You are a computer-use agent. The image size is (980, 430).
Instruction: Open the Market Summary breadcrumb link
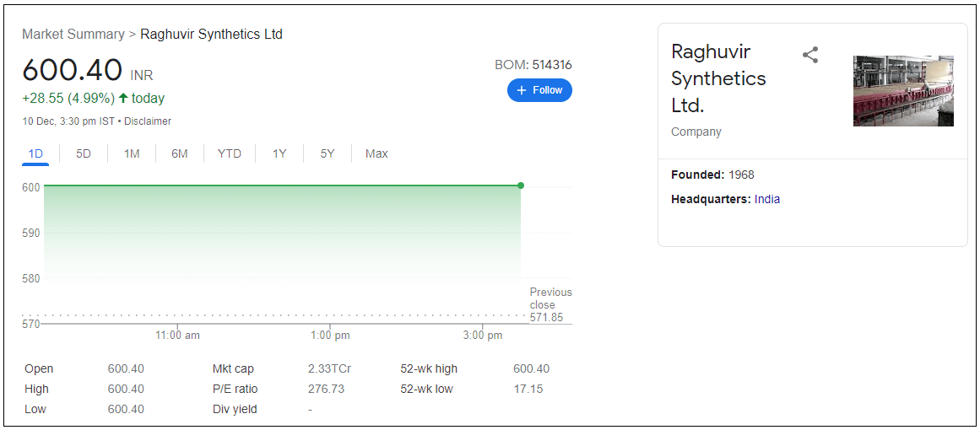[x=73, y=35]
